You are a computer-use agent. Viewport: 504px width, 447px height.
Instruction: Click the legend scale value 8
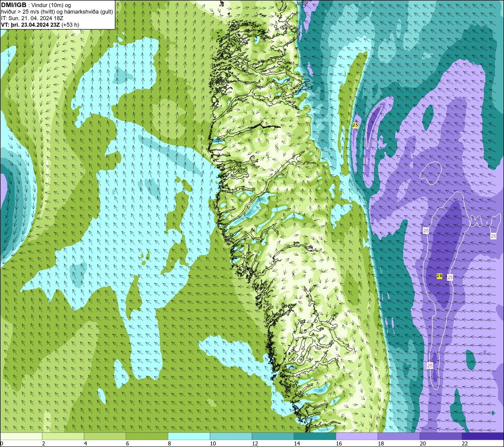click(169, 443)
